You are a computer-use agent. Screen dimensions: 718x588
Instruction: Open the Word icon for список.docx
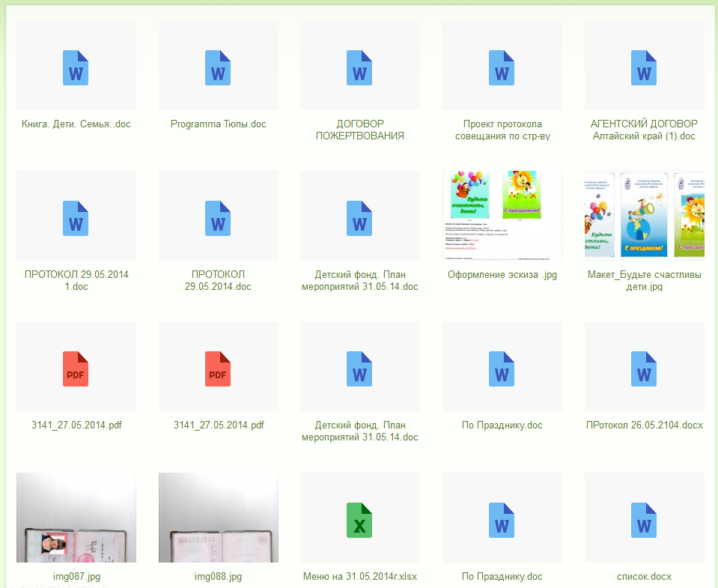pos(644,521)
